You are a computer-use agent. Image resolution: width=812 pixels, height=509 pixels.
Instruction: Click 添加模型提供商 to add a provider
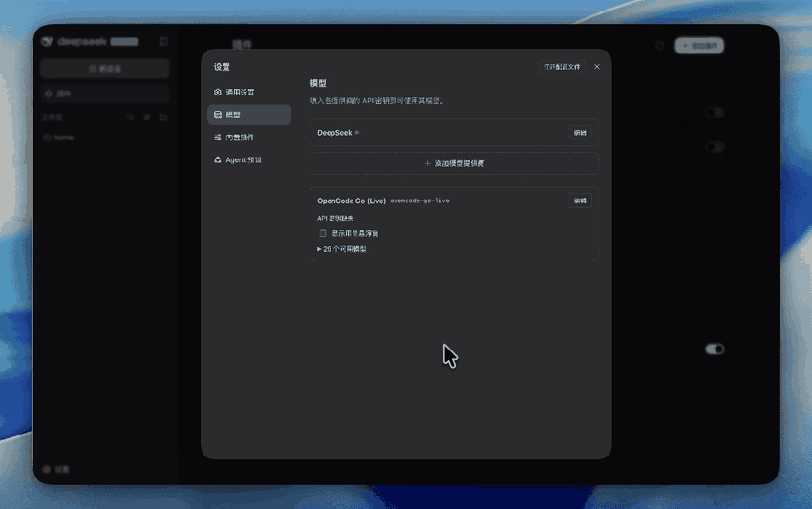(x=454, y=163)
